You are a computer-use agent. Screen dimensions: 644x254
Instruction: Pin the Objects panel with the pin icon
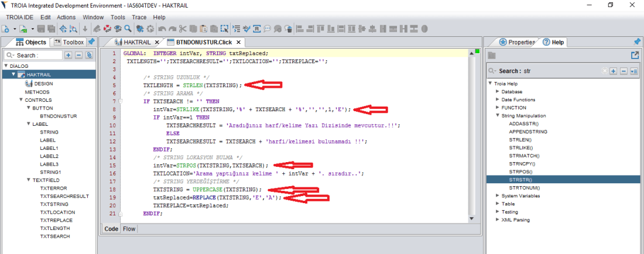coord(91,42)
